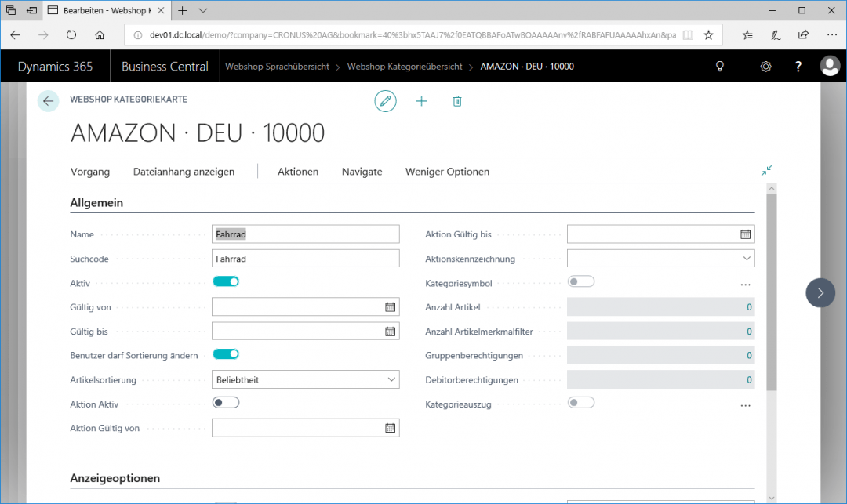Image resolution: width=847 pixels, height=504 pixels.
Task: Open the help question mark icon
Action: (798, 67)
